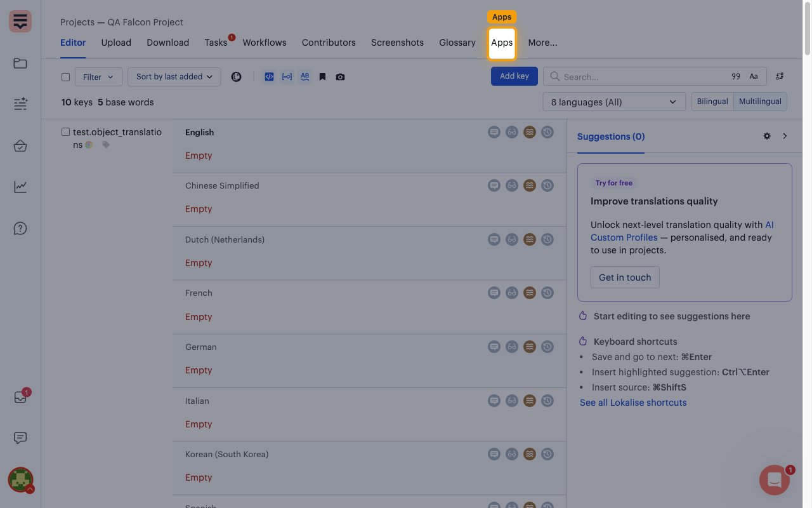
Task: Toggle placeholder display in the toolbar
Action: tap(287, 77)
